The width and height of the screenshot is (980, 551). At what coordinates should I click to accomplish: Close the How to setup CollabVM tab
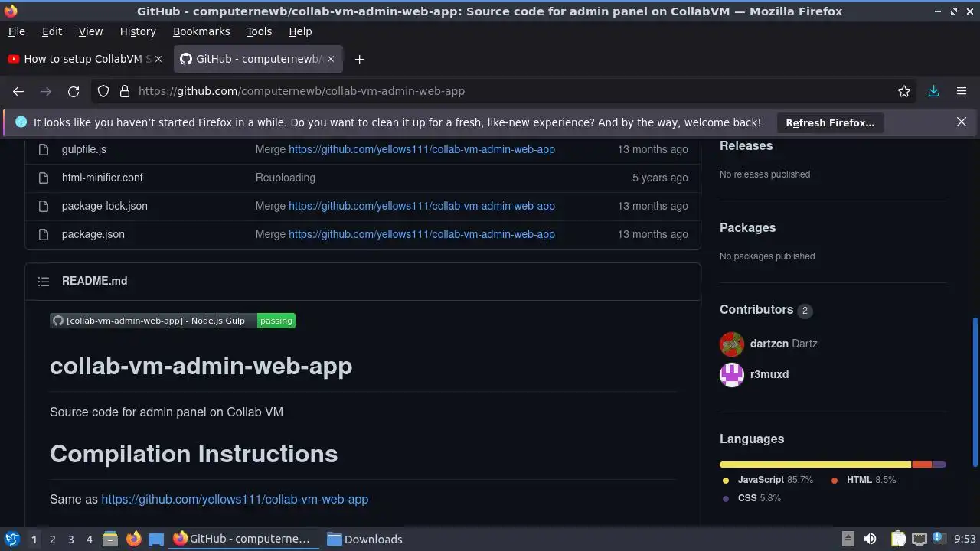click(x=158, y=59)
